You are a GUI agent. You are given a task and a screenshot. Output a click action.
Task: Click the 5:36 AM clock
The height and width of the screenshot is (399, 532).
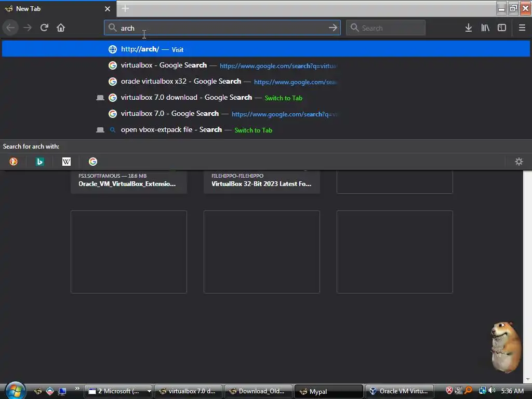pos(512,391)
